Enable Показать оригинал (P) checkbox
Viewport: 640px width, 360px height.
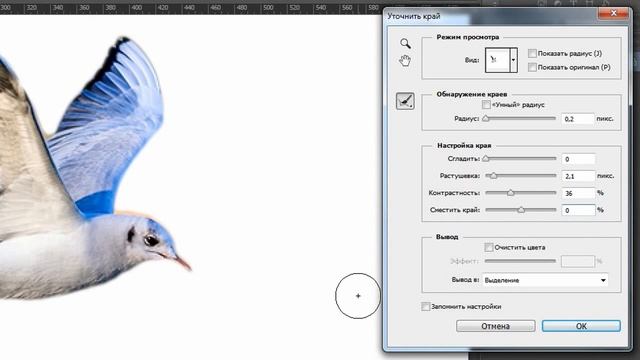[x=532, y=67]
